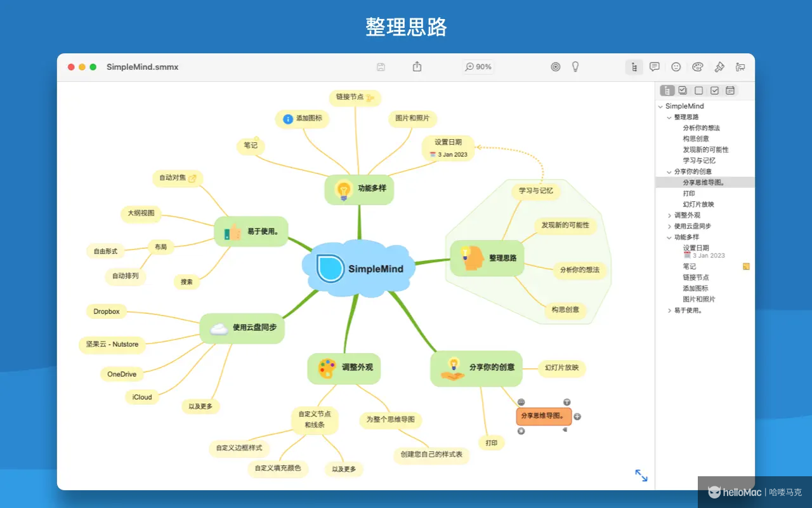Click the collapse arrow handle under selected node
Image resolution: width=812 pixels, height=508 pixels.
click(565, 430)
